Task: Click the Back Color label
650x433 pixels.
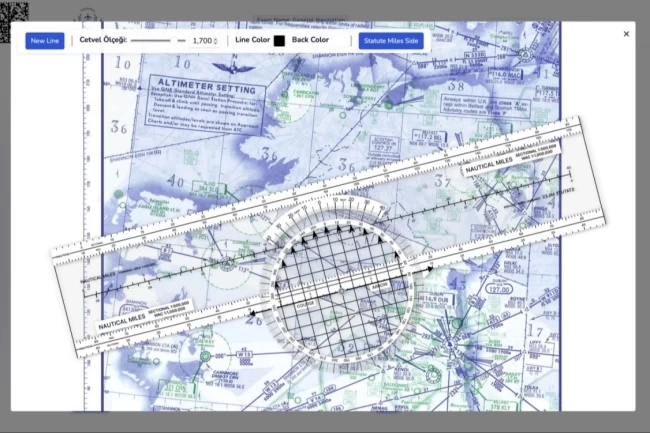Action: [310, 41]
